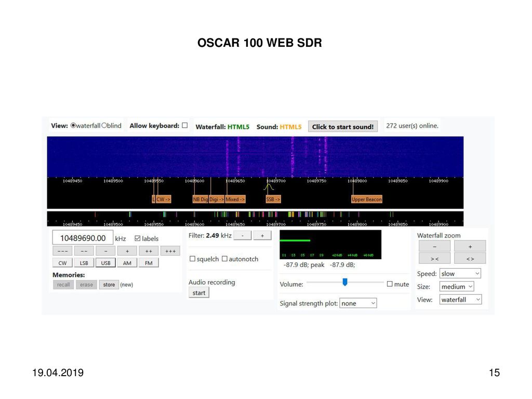Click the 'Upper Beacon' band label

click(367, 199)
